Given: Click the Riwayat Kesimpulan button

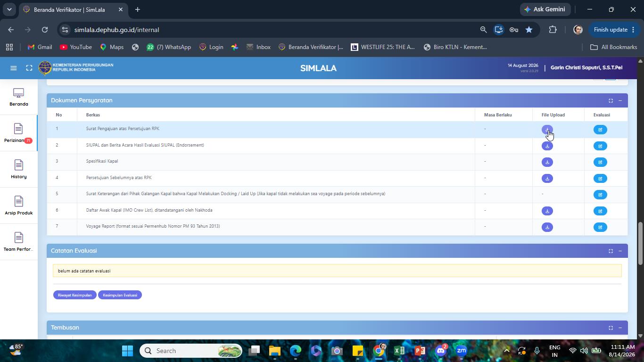Looking at the screenshot, I should pyautogui.click(x=75, y=295).
